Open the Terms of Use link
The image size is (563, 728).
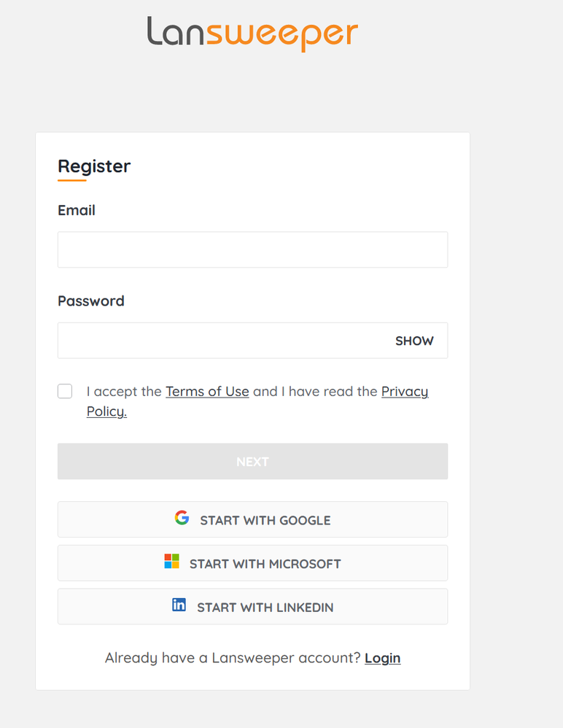[x=207, y=392]
